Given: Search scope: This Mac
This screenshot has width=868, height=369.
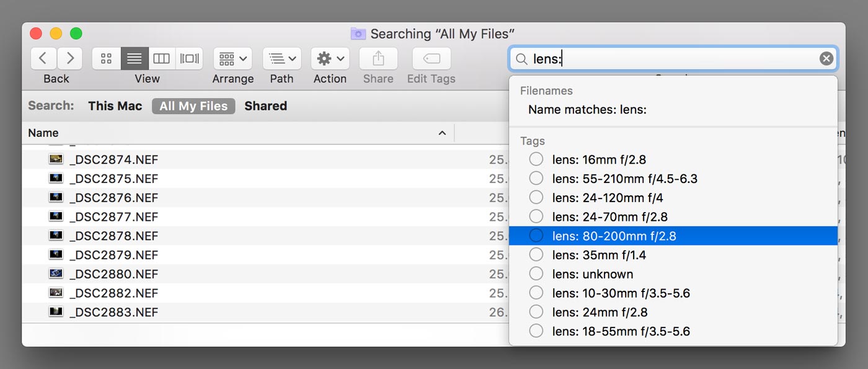Looking at the screenshot, I should [115, 106].
